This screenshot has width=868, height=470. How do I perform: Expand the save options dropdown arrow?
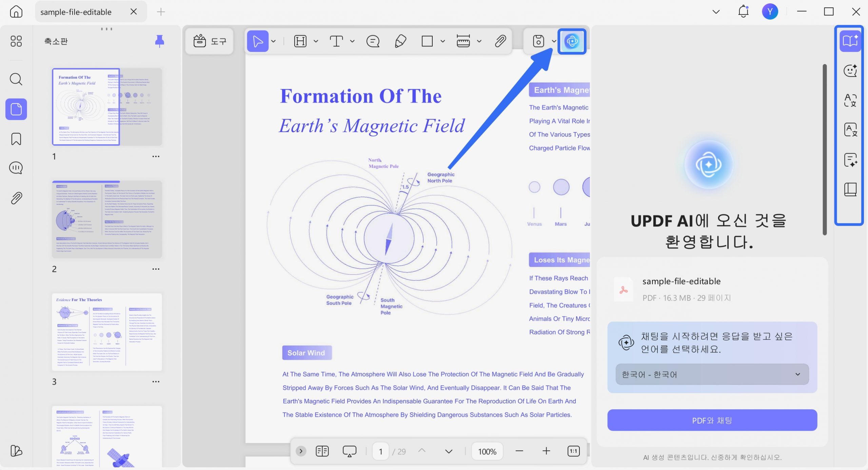coord(554,41)
